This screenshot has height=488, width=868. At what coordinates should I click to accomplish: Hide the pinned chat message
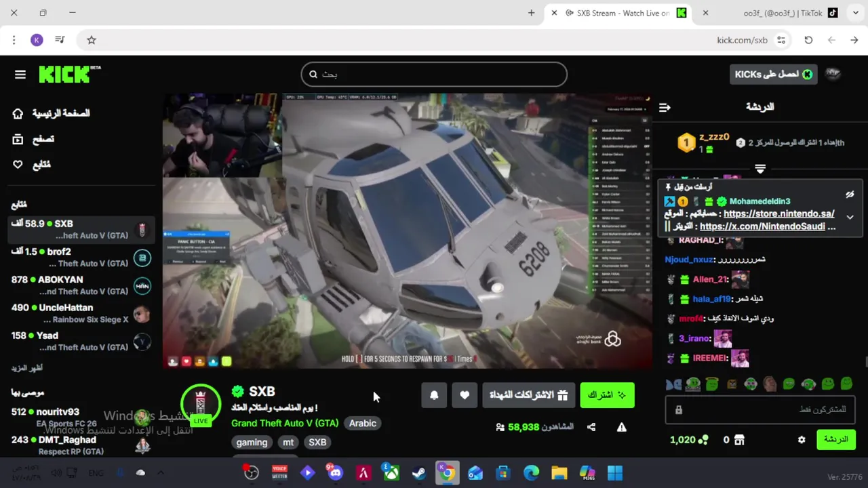850,195
